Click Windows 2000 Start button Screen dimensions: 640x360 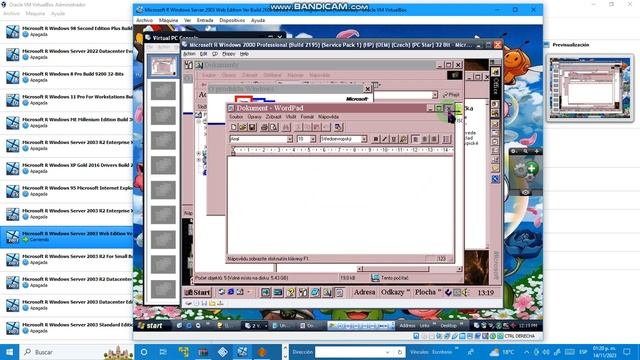coord(198,292)
